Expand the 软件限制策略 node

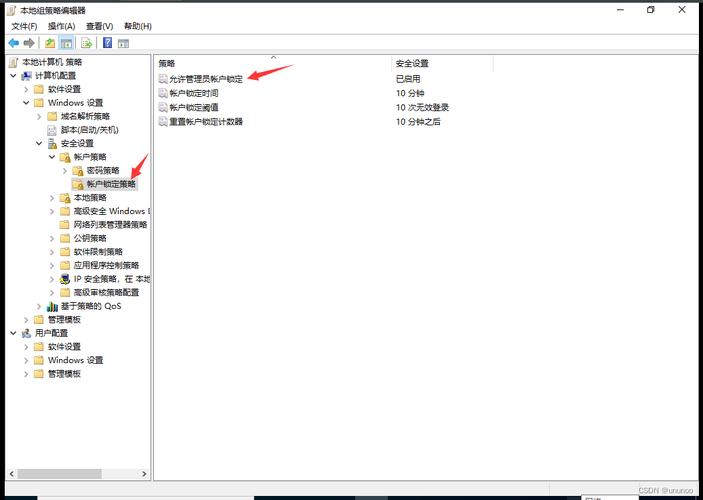pos(52,252)
